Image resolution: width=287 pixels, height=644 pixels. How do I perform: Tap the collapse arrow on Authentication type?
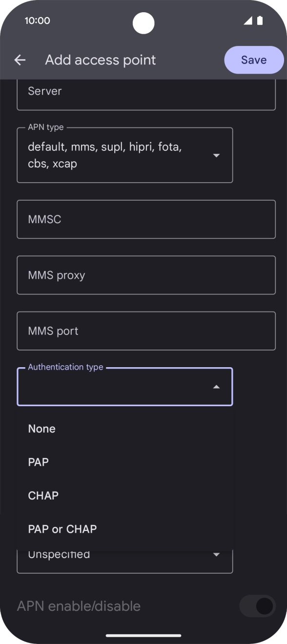click(x=216, y=387)
